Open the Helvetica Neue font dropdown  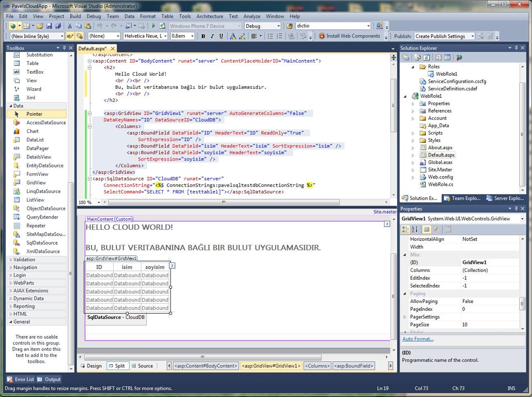(165, 36)
